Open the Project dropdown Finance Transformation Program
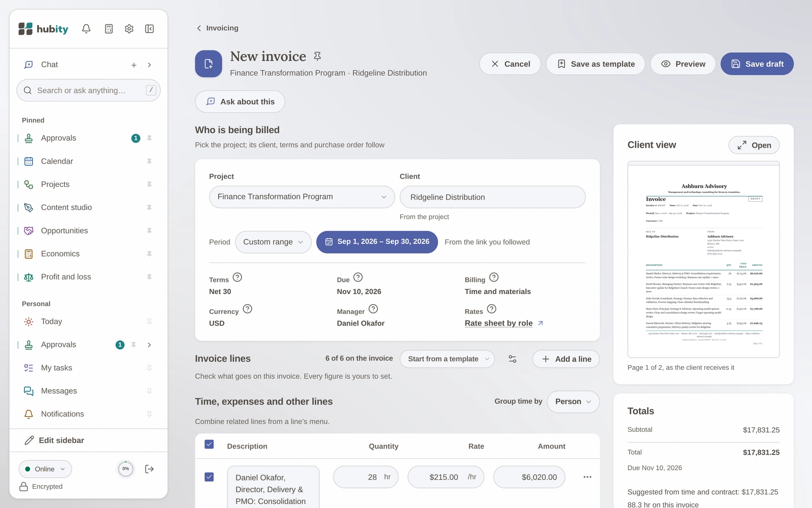Image resolution: width=812 pixels, height=508 pixels. 302,197
